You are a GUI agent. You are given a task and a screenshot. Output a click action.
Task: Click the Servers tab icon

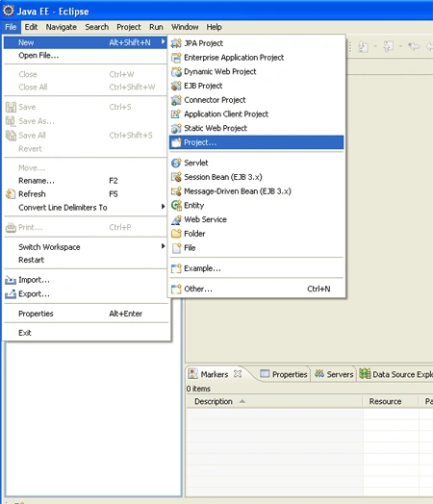319,374
